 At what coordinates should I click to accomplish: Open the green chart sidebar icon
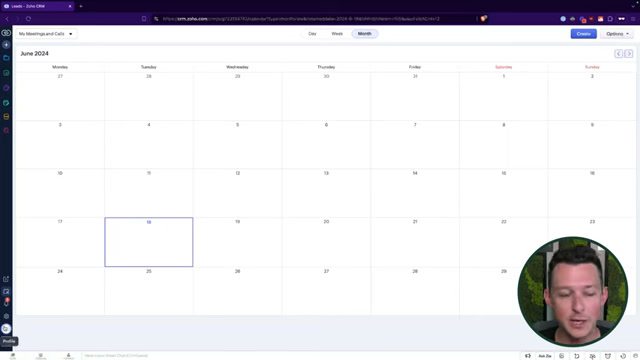(x=6, y=73)
